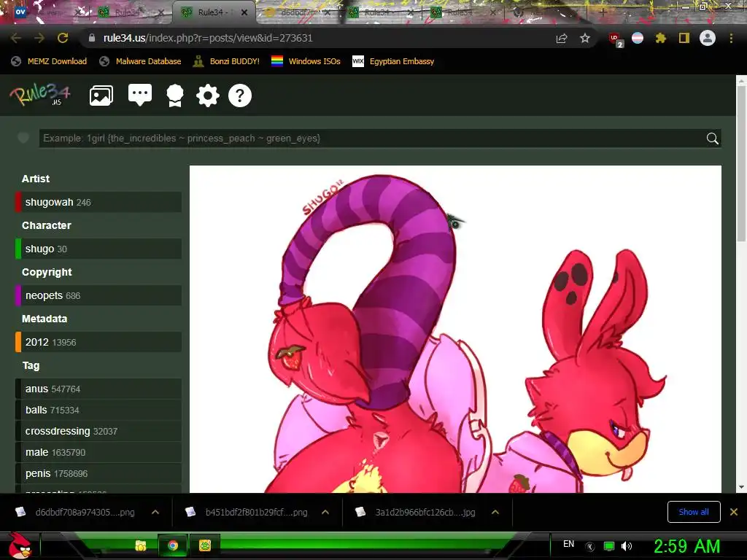
Task: Open the uBlock extension showing badge 2
Action: [616, 39]
